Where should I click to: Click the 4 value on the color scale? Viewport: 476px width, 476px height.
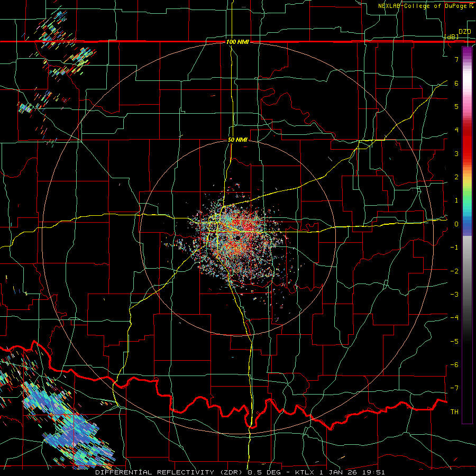[456, 130]
